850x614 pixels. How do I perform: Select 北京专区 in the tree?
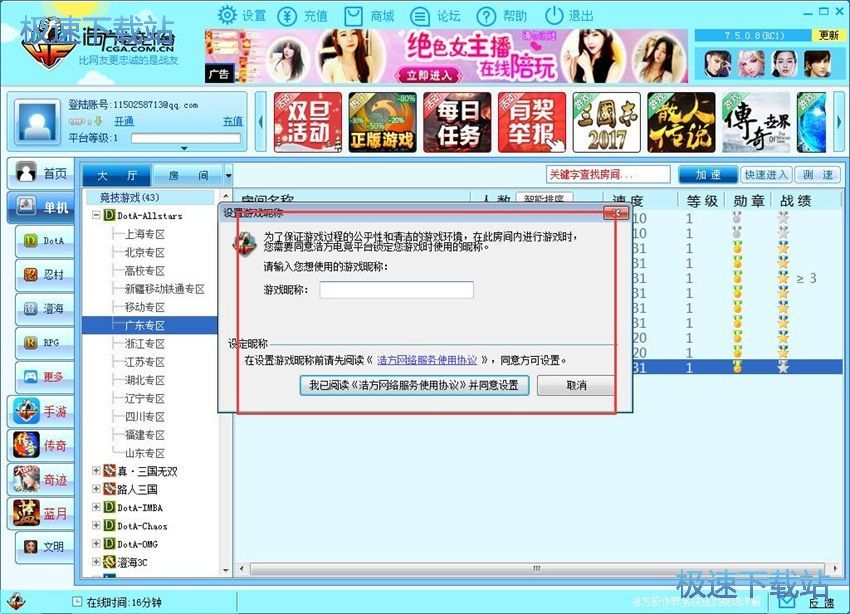coord(145,253)
